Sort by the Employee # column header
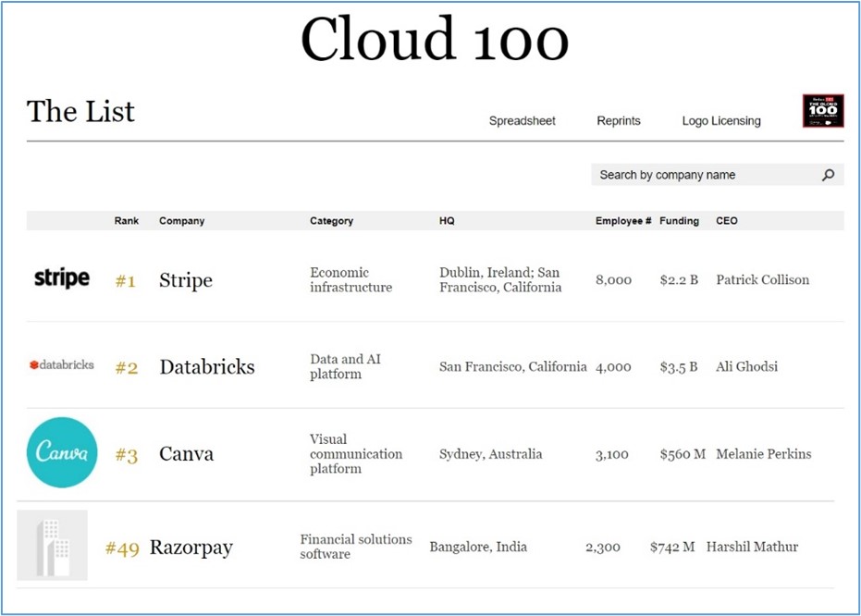The height and width of the screenshot is (616, 861). click(x=623, y=221)
